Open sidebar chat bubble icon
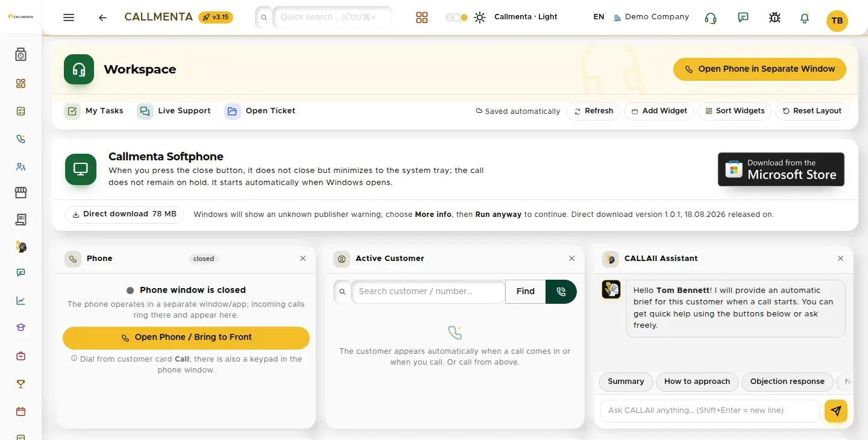Viewport: 868px width, 440px height. tap(21, 273)
